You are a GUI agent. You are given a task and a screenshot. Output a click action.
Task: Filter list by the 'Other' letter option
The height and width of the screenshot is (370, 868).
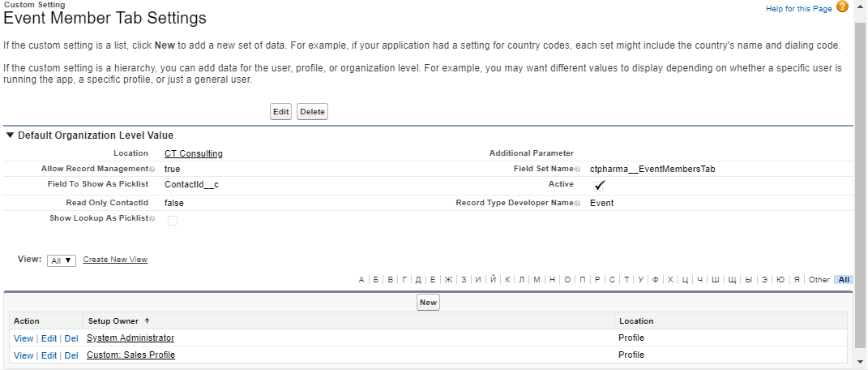click(819, 280)
